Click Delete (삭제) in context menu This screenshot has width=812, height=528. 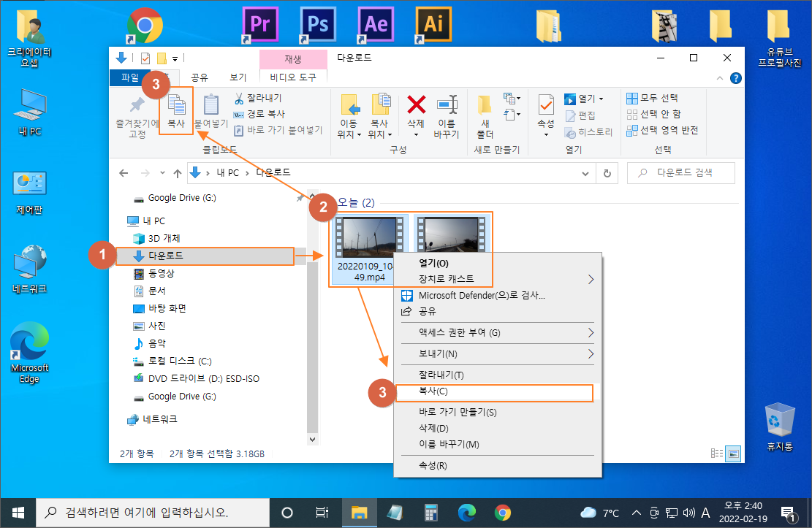coord(498,428)
